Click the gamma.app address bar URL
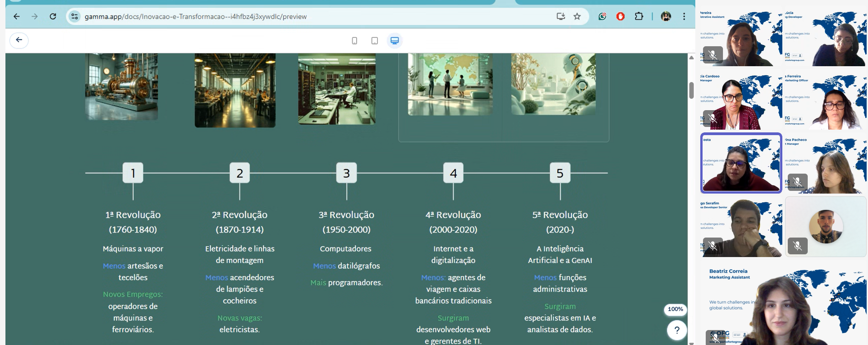 pyautogui.click(x=195, y=17)
